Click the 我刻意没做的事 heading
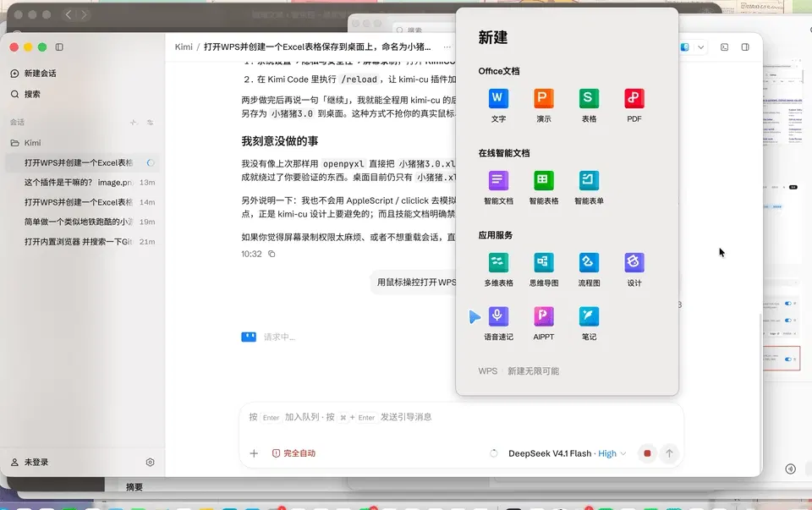812x510 pixels. click(280, 141)
